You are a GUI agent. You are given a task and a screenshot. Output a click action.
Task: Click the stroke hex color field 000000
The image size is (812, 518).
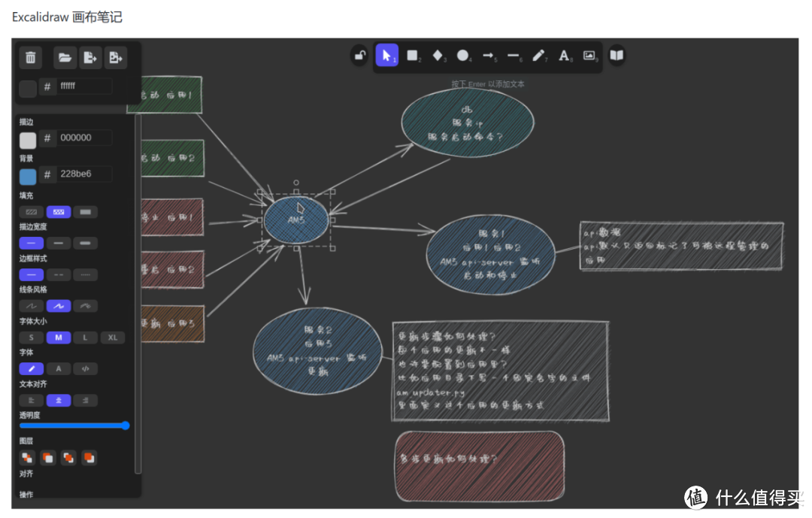tap(84, 138)
